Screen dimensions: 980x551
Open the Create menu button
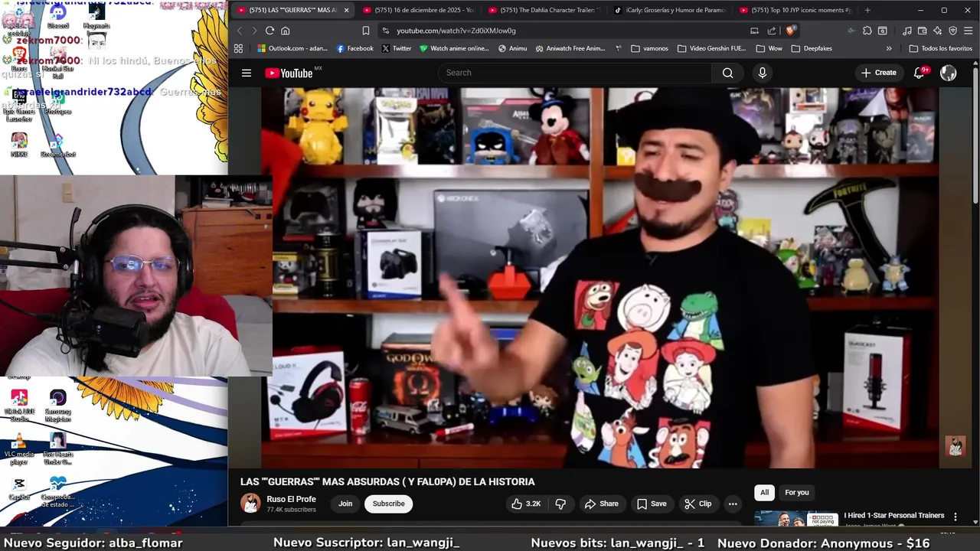click(x=878, y=73)
